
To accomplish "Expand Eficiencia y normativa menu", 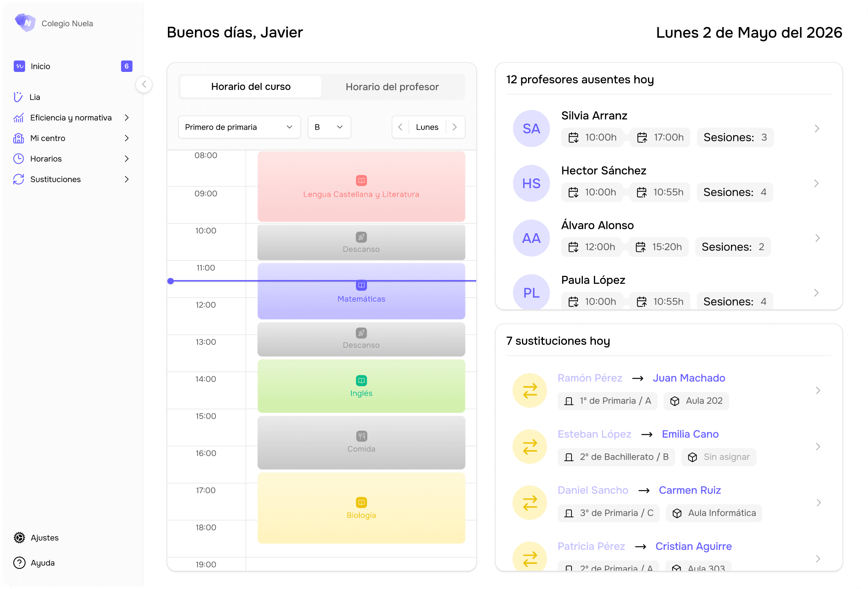I will tap(127, 118).
